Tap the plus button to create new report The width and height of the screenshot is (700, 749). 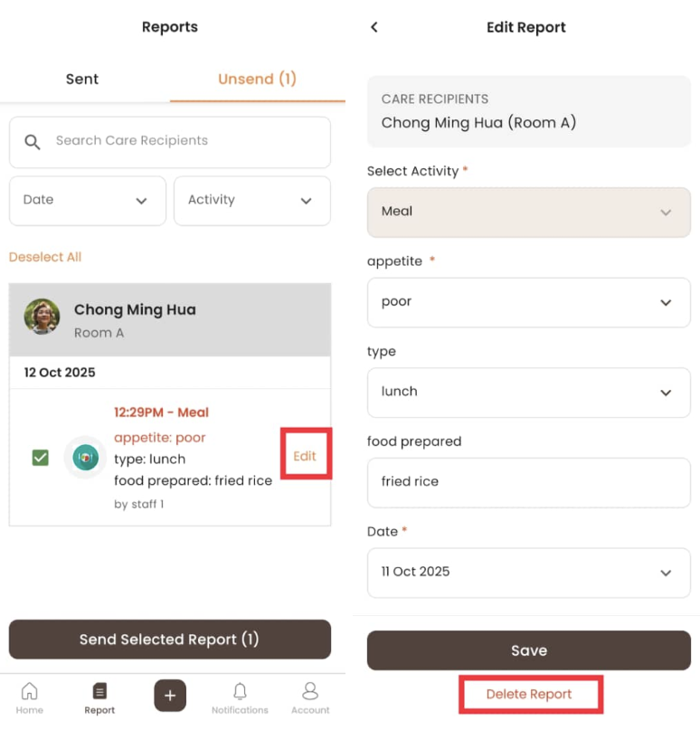[169, 695]
